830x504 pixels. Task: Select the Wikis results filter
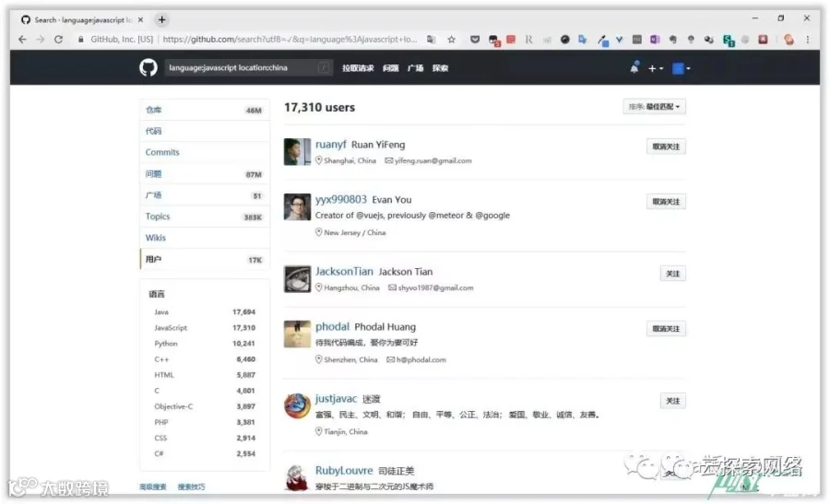205,238
